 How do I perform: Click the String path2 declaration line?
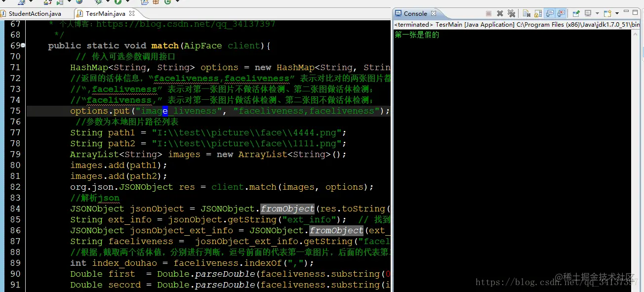coord(208,143)
